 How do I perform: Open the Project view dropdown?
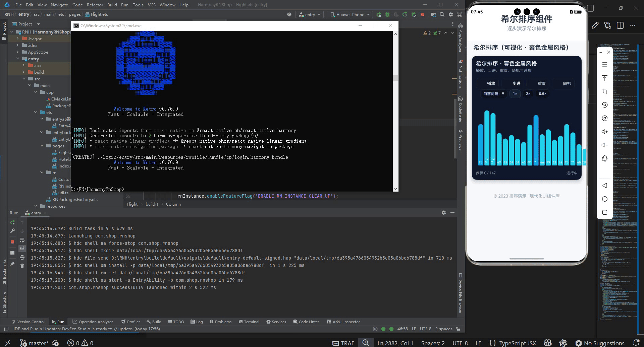(x=38, y=24)
